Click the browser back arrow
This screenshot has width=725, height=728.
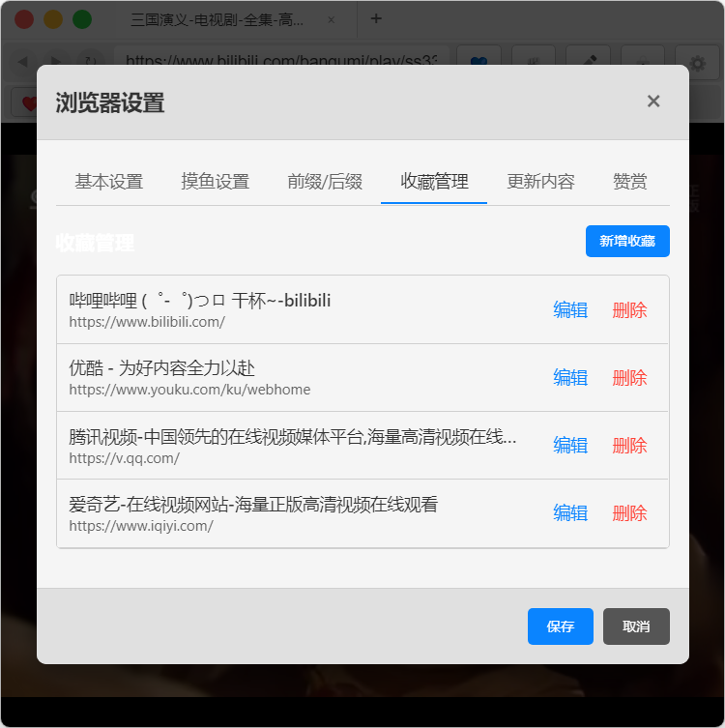pyautogui.click(x=22, y=61)
